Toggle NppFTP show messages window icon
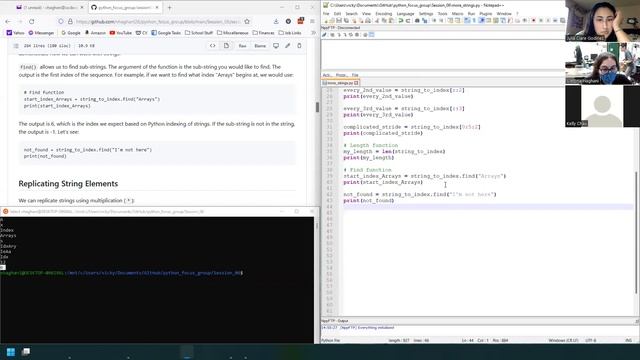640x360 pixels. point(371,35)
